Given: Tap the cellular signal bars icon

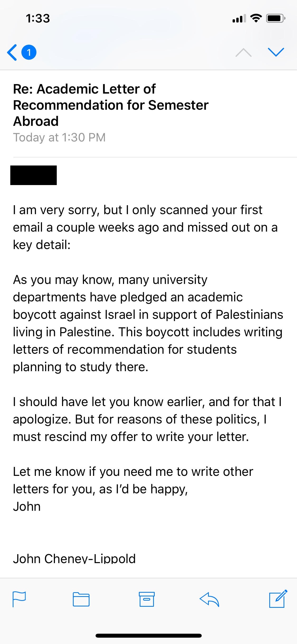Looking at the screenshot, I should [x=239, y=18].
